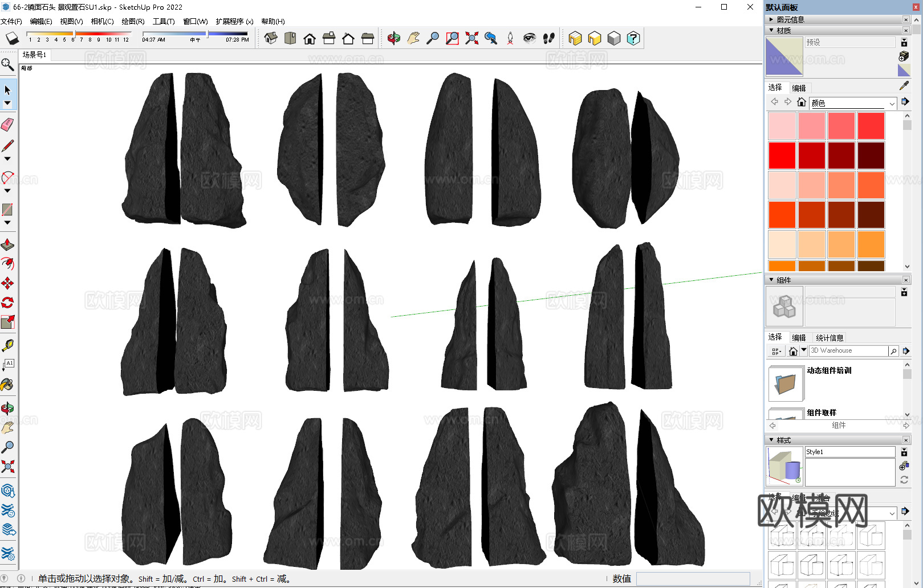Collapse the 材质 materials panel
Screen dimensions: 923x588
771,30
